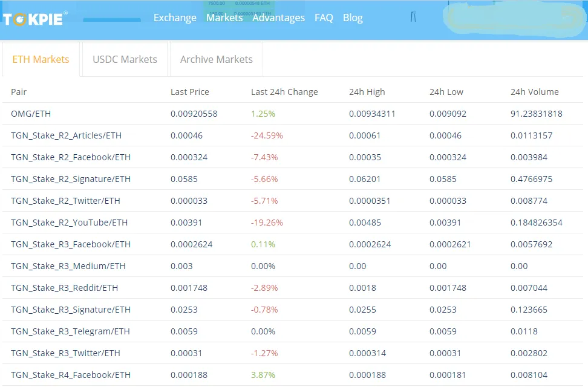Open the Exchange menu link
This screenshot has width=588, height=387.
point(175,18)
